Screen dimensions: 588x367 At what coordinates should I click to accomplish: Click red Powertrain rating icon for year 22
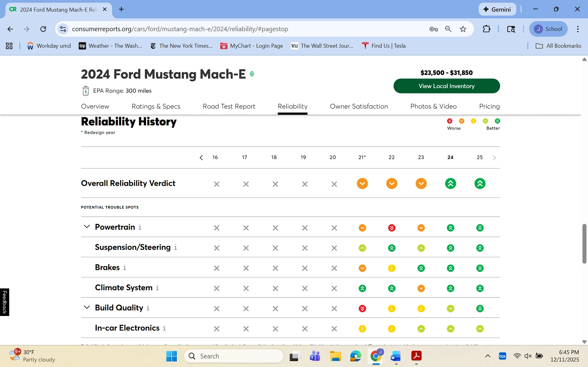391,228
